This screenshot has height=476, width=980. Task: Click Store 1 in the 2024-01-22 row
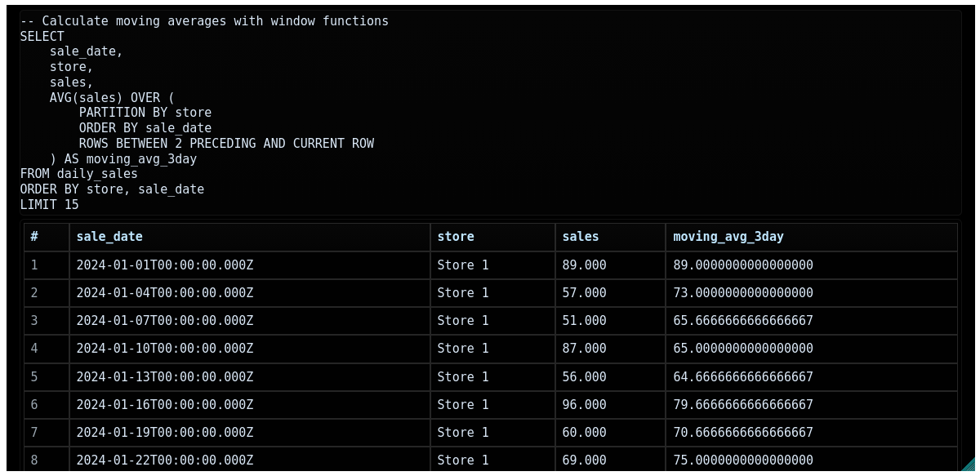coord(492,460)
